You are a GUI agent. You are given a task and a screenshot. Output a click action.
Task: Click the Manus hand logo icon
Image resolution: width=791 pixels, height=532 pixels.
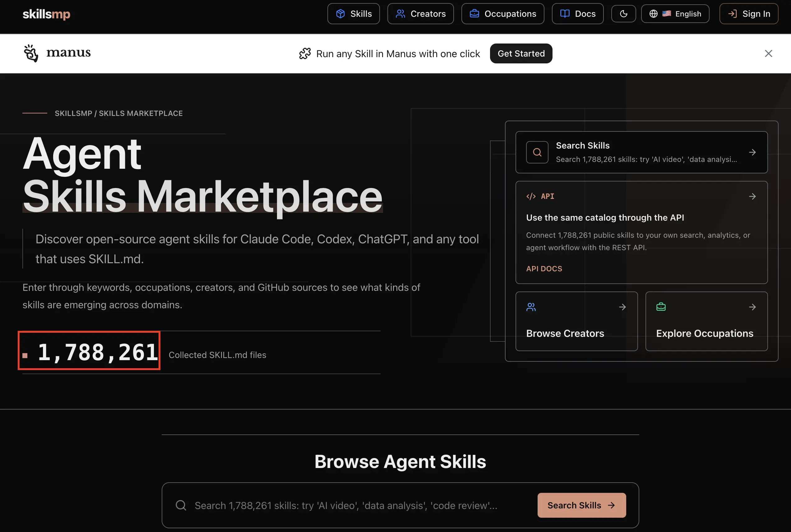tap(31, 53)
